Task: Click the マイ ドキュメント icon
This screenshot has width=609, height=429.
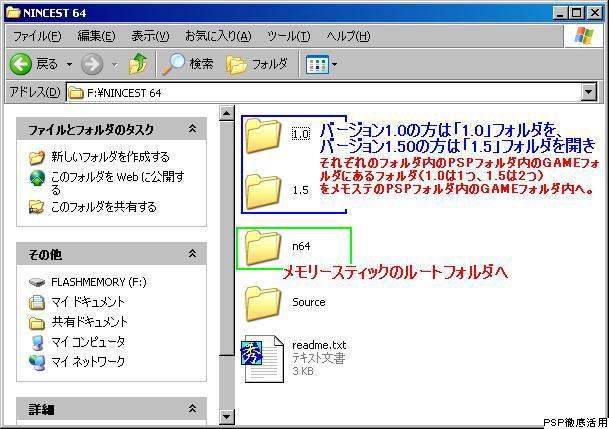Action: 37,302
